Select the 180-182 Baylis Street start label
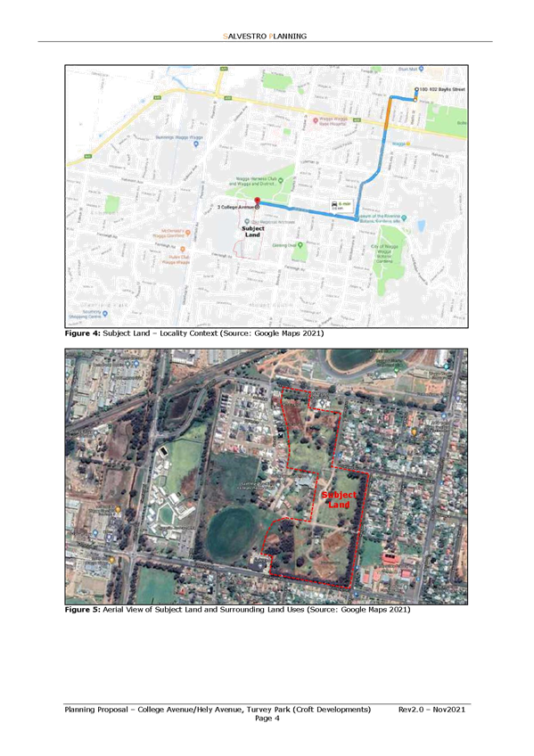 pos(442,90)
